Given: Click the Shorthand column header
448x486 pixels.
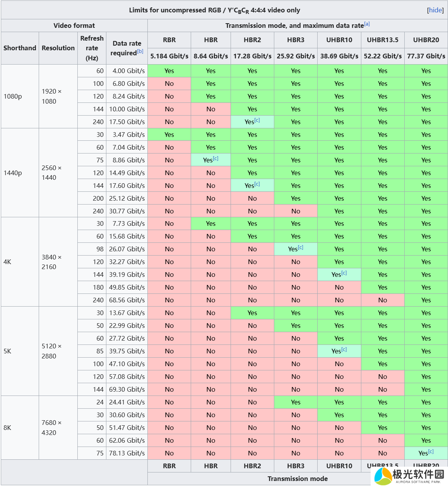Looking at the screenshot, I should pos(20,48).
